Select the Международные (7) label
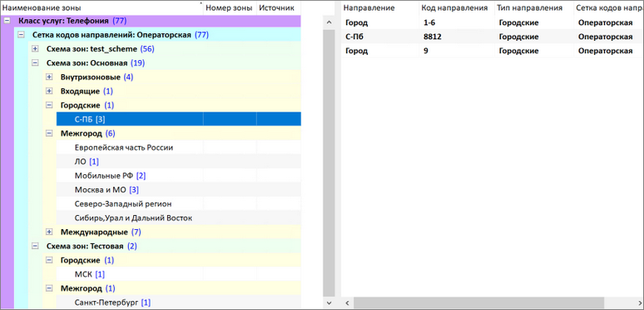 tap(101, 232)
